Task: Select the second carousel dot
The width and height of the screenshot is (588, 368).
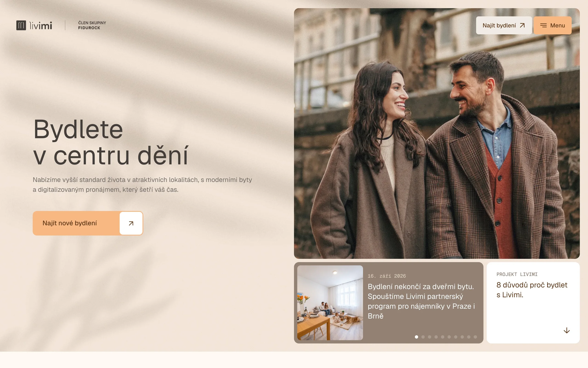Action: click(423, 337)
